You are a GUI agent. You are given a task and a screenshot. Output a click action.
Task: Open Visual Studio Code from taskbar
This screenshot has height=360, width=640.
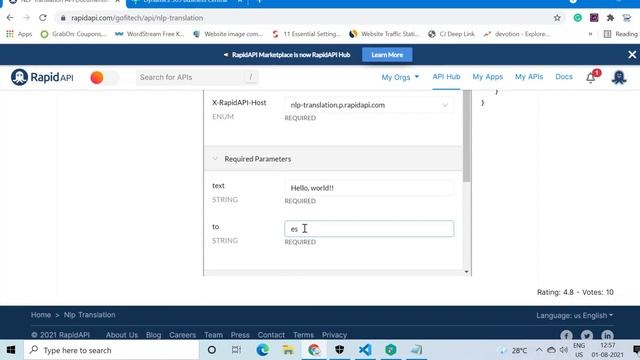point(365,350)
